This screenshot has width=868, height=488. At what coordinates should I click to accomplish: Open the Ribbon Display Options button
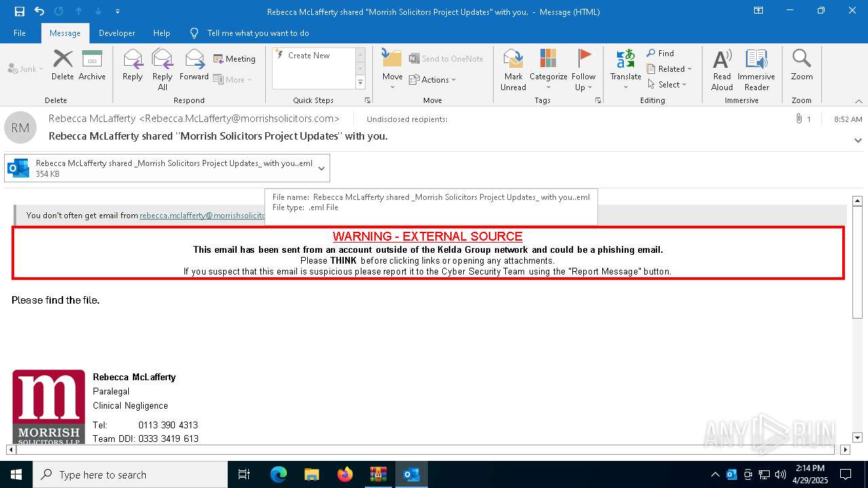(x=759, y=11)
